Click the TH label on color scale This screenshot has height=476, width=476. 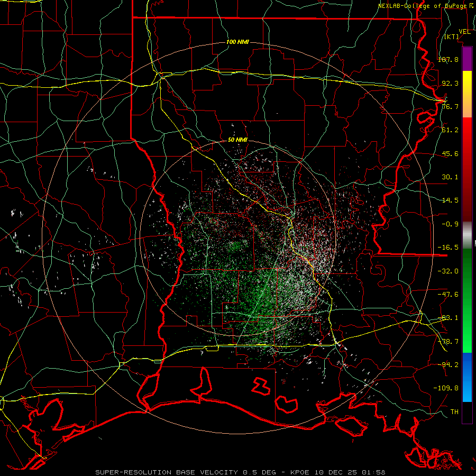pyautogui.click(x=454, y=412)
